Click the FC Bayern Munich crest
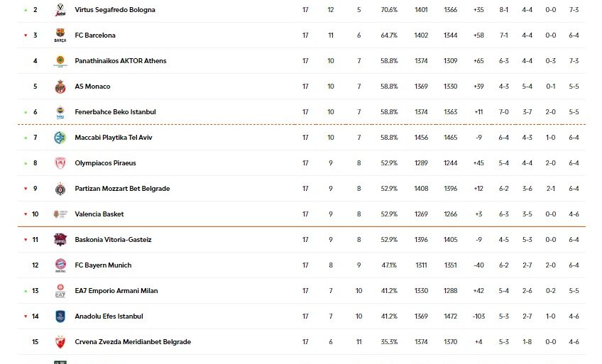Screen dimensions: 602x364 60,265
